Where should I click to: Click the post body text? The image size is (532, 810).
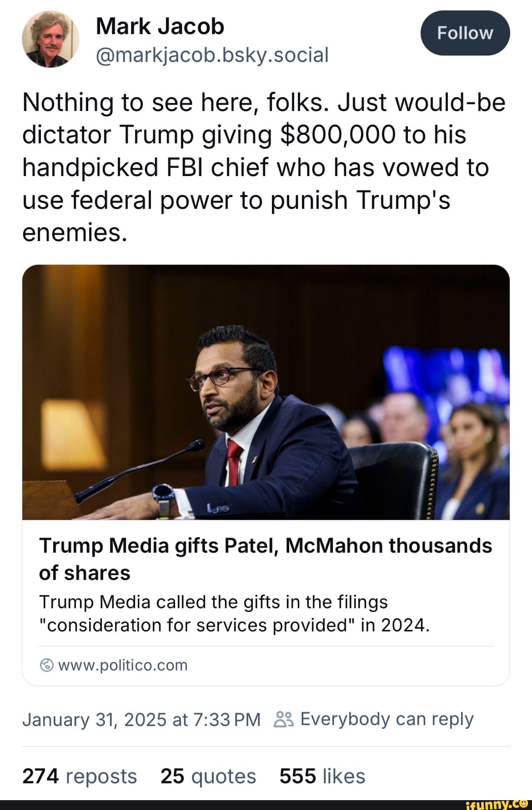coord(256,165)
